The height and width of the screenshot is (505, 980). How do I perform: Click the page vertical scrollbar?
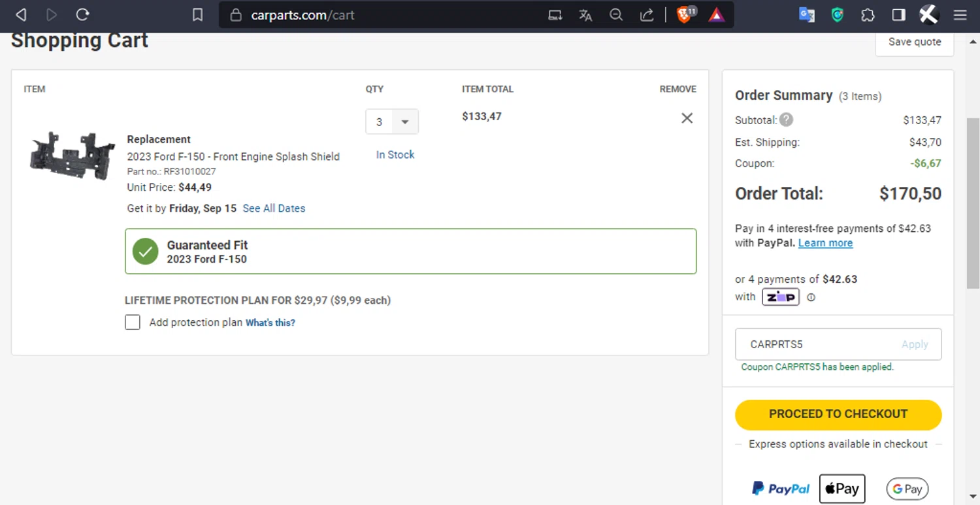[973, 203]
